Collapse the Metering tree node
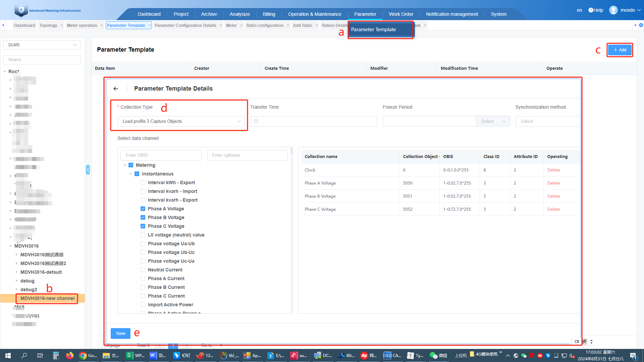Screen dimensions: 644x362 (125, 165)
